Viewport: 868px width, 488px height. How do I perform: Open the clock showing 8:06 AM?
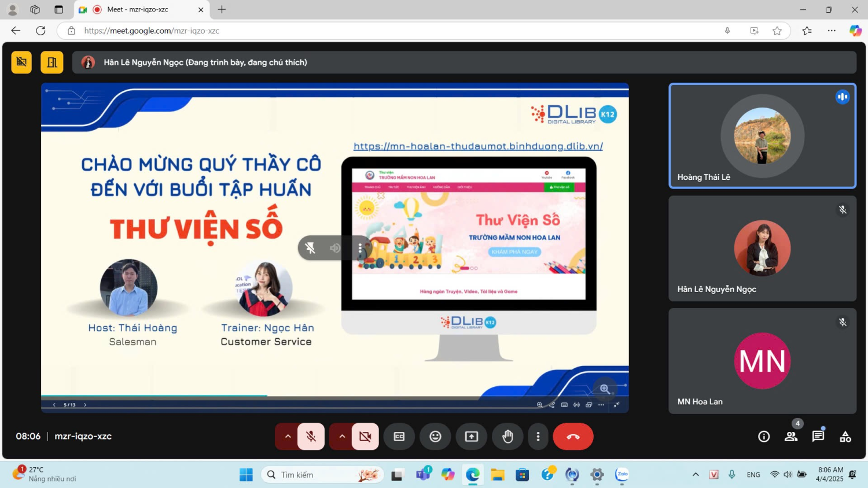830,474
